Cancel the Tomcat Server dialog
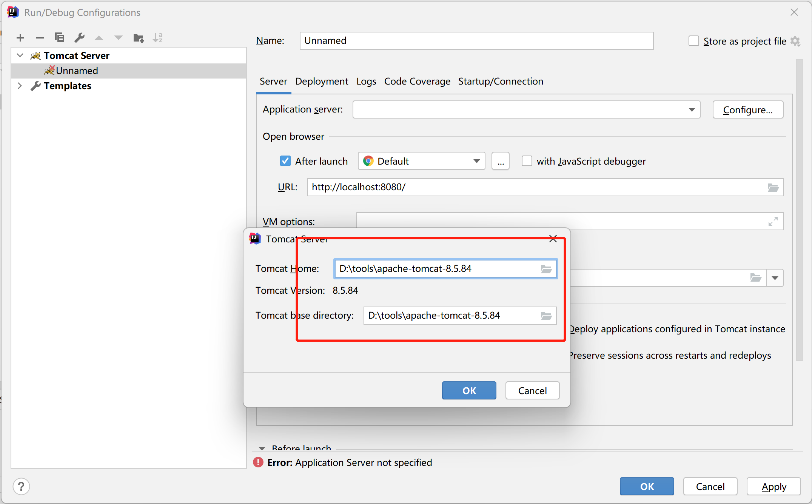812x504 pixels. (532, 390)
